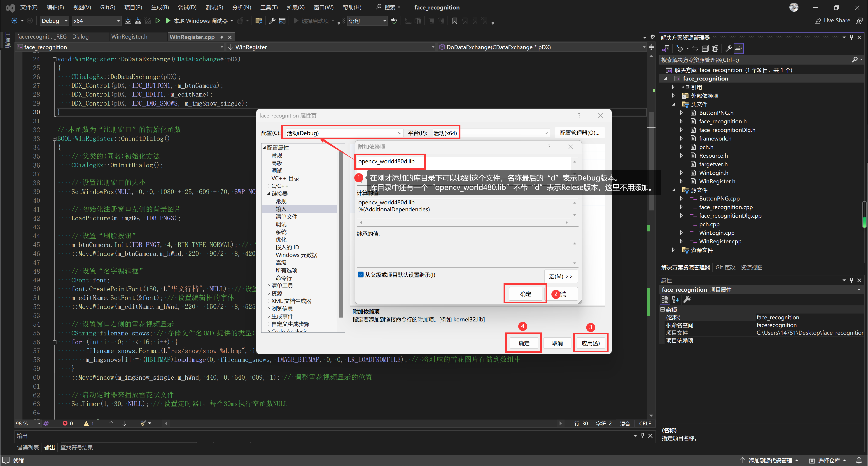The height and width of the screenshot is (466, 868).
Task: Click the green start debugging play icon
Action: click(x=168, y=21)
